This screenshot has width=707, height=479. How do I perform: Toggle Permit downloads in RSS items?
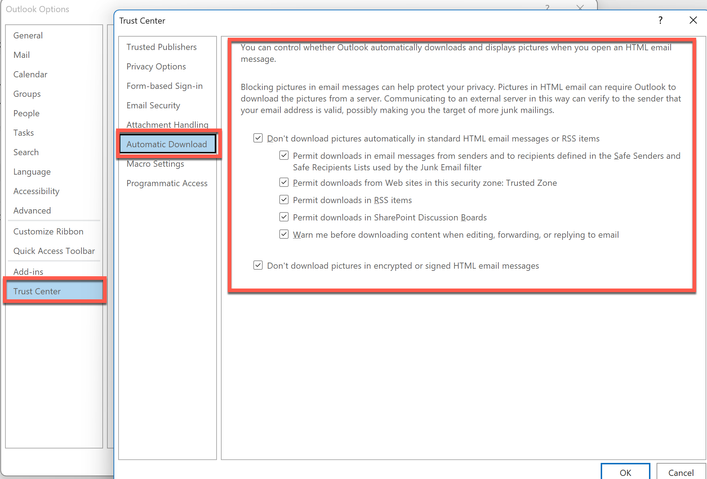point(284,200)
